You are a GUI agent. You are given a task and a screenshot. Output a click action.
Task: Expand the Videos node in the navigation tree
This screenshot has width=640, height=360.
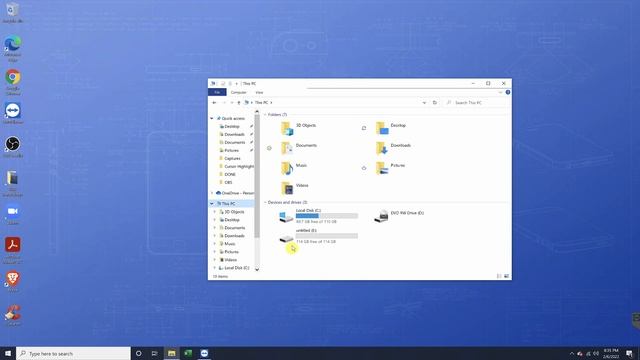[215, 260]
